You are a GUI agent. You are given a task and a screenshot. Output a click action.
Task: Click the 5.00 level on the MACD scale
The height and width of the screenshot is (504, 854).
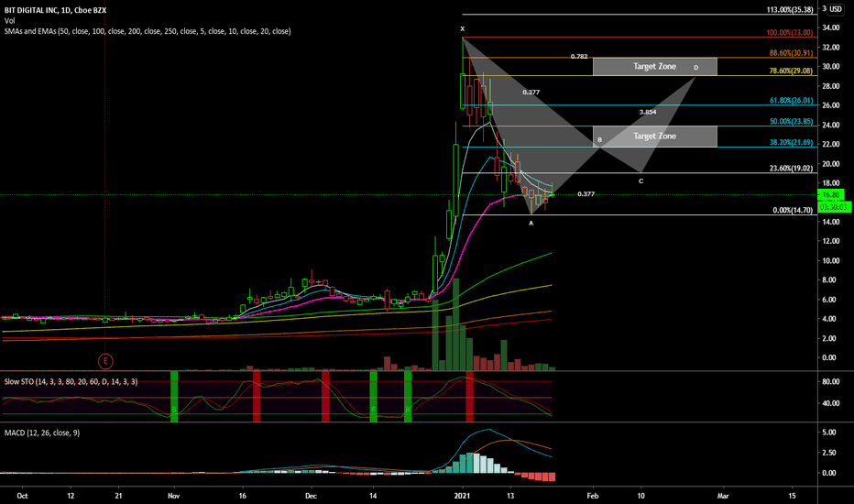tap(829, 433)
